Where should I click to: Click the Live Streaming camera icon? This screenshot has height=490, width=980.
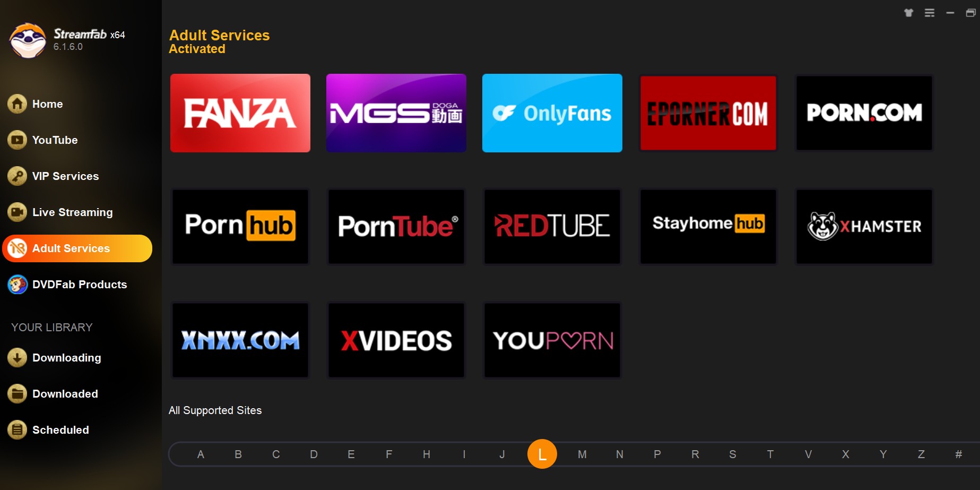click(x=17, y=212)
